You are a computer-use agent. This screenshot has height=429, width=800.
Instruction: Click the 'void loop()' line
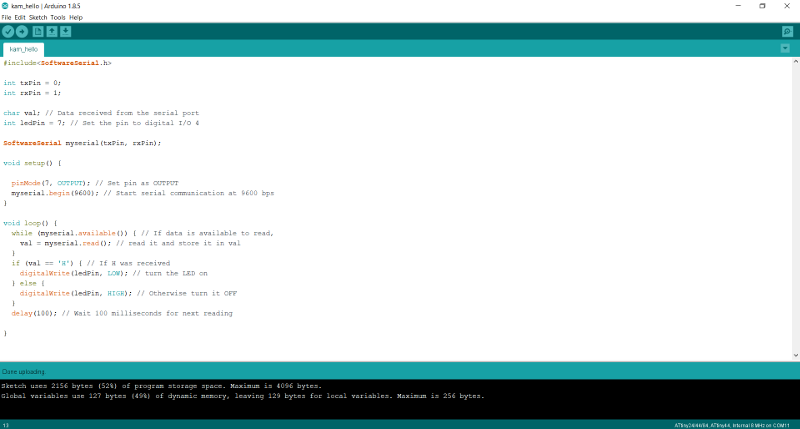(30, 223)
